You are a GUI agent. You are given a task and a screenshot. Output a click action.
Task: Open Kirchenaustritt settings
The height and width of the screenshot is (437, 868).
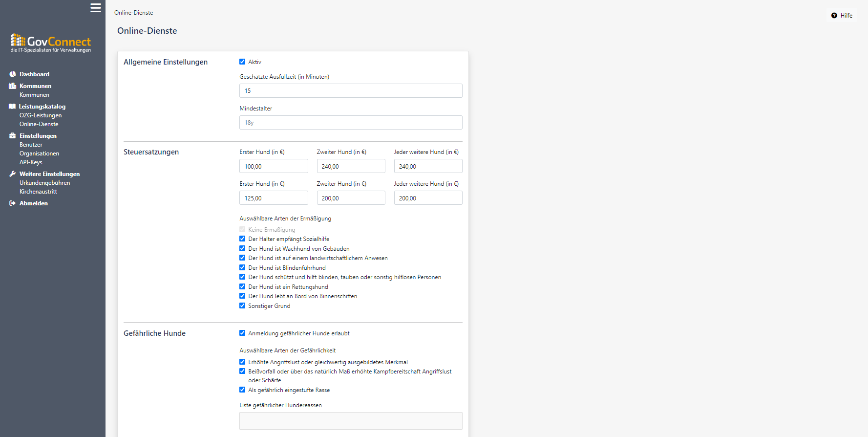(38, 192)
